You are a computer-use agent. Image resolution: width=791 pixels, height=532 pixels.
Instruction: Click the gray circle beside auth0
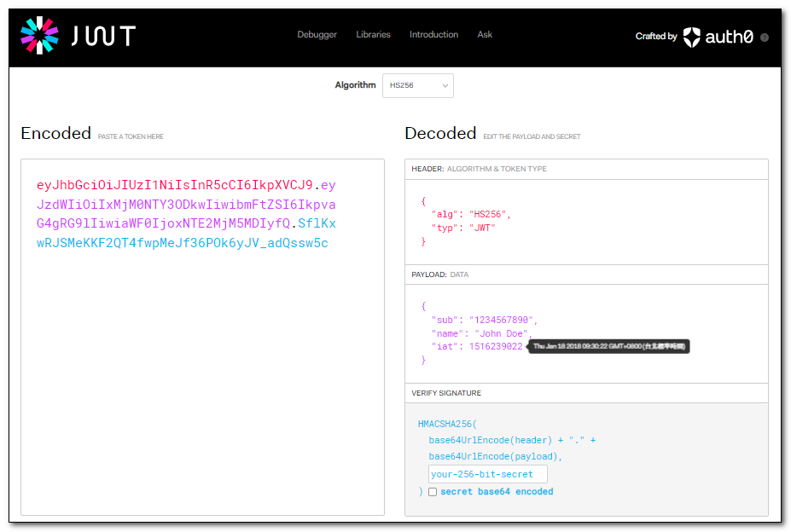[765, 38]
